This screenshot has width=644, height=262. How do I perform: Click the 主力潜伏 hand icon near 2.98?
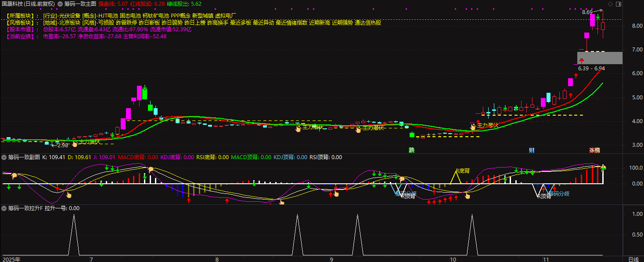click(75, 143)
